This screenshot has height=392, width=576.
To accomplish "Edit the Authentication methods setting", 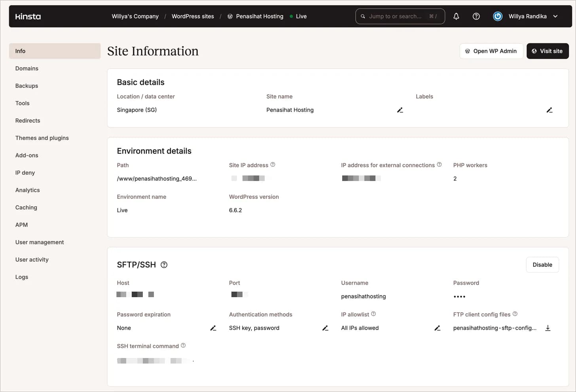I will tap(325, 328).
